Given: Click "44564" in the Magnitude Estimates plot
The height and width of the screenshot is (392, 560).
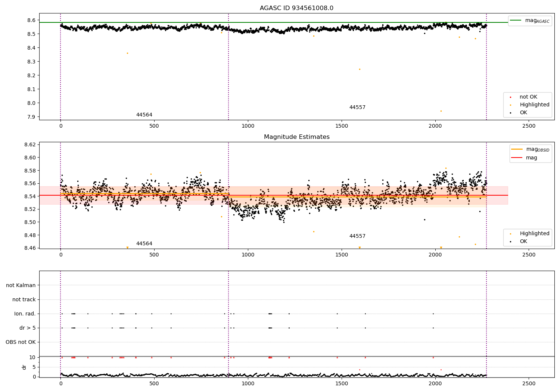Looking at the screenshot, I should [144, 243].
